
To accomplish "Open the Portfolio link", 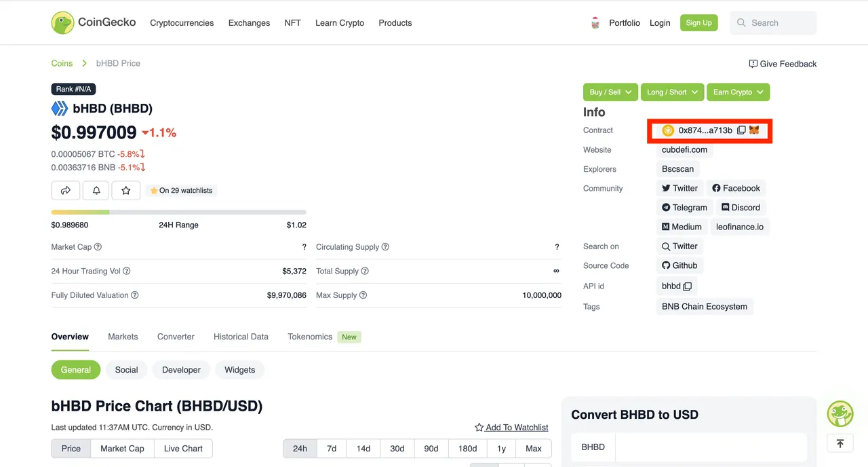I will [625, 23].
